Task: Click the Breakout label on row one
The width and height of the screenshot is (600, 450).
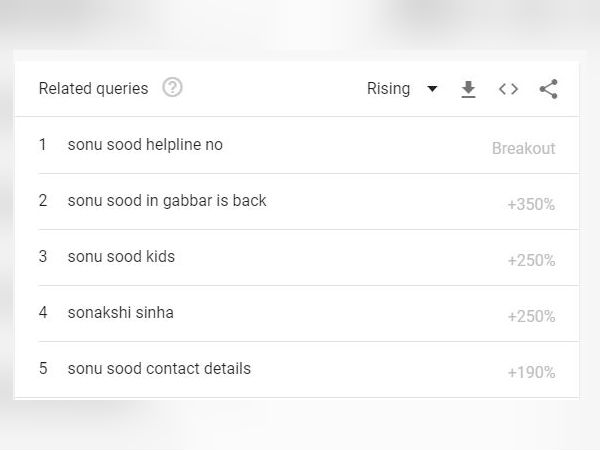Action: [x=523, y=148]
